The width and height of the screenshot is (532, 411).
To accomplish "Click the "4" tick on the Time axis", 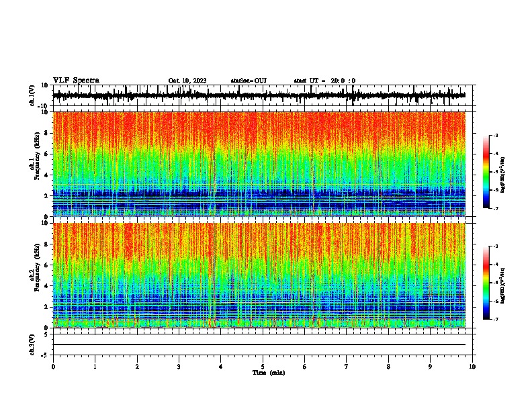I will point(221,367).
